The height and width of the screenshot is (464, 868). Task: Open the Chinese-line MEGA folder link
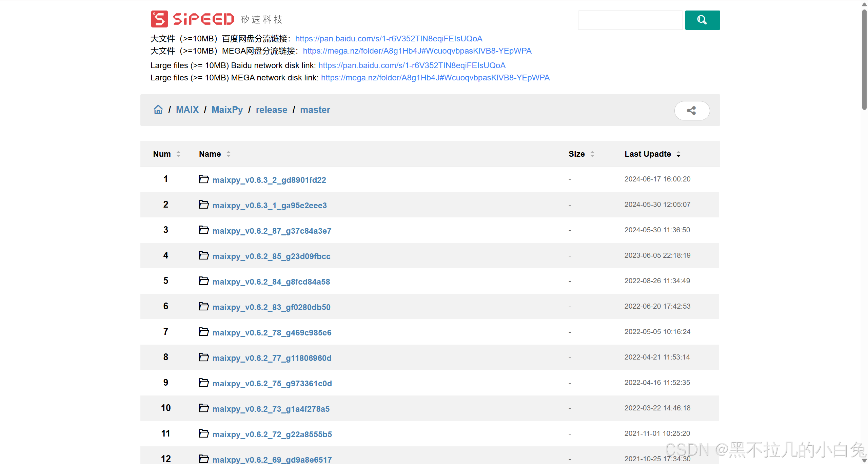pyautogui.click(x=417, y=51)
